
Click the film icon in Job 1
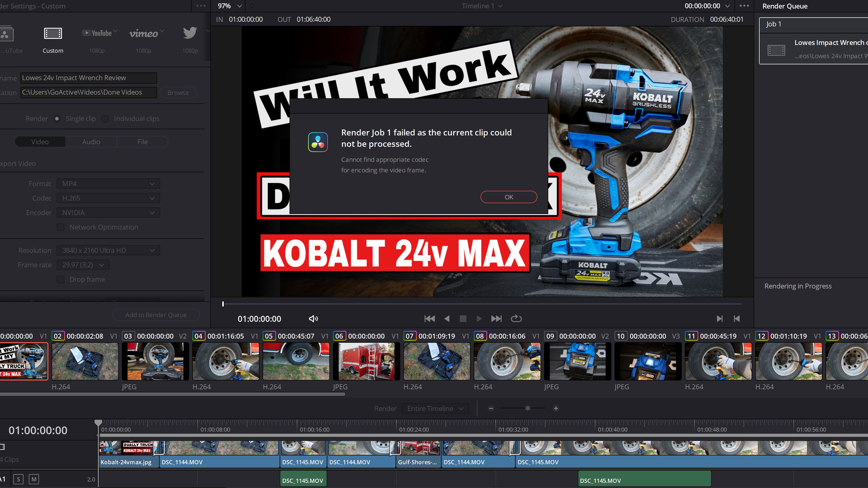776,50
